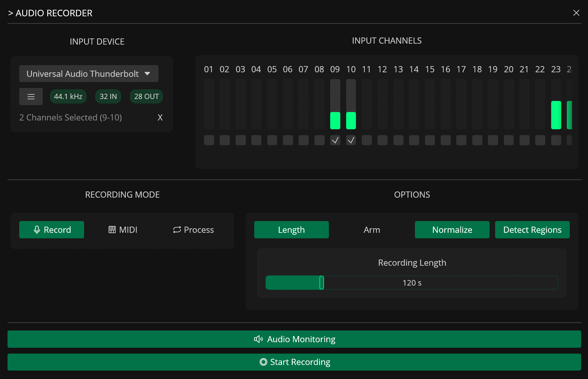Screen dimensions: 588x379
Task: Open the Universal Audio Thunderbolt device dropdown
Action: (x=89, y=74)
